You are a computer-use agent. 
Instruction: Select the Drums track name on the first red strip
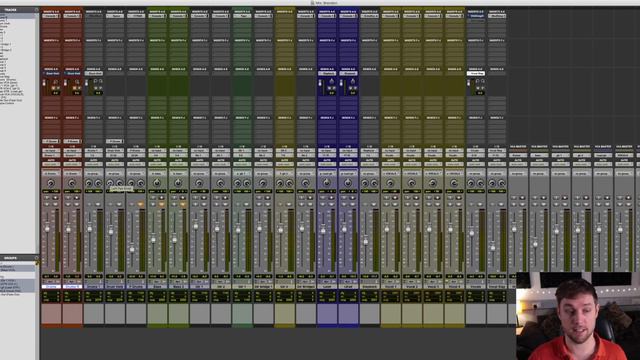51,287
